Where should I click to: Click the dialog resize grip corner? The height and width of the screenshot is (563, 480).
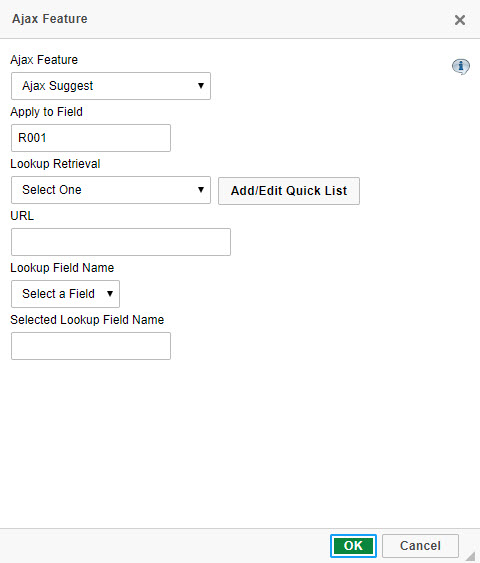click(471, 556)
